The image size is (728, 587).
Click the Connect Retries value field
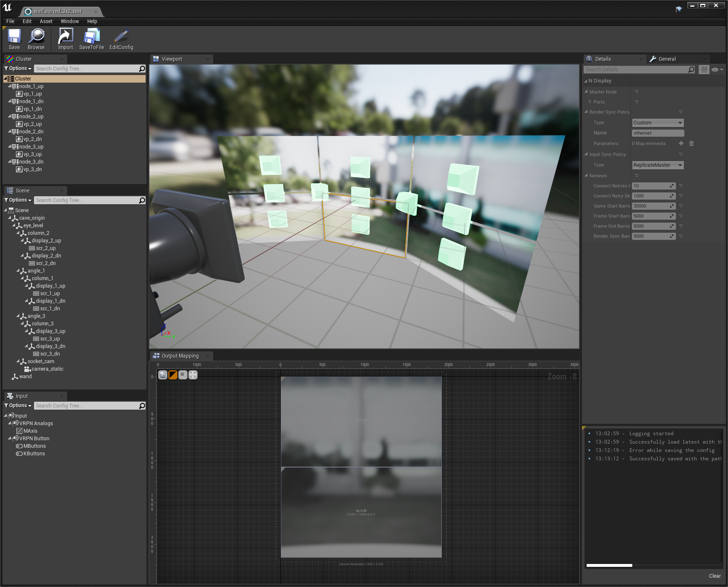pos(654,186)
